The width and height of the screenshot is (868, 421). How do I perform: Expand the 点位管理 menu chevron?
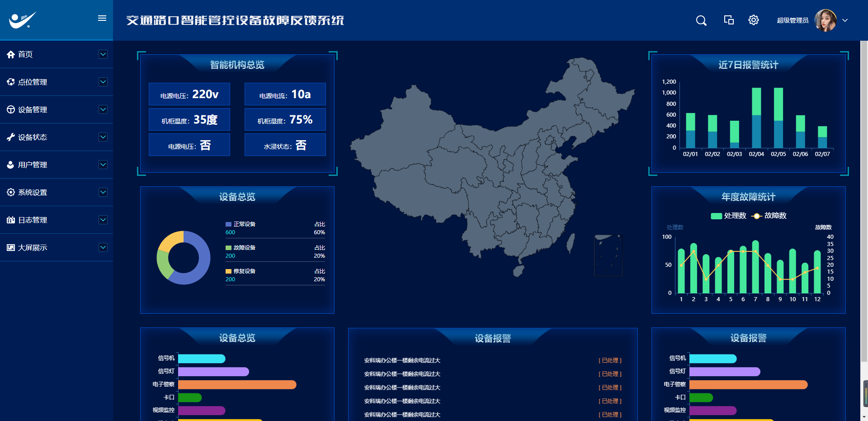pos(103,82)
